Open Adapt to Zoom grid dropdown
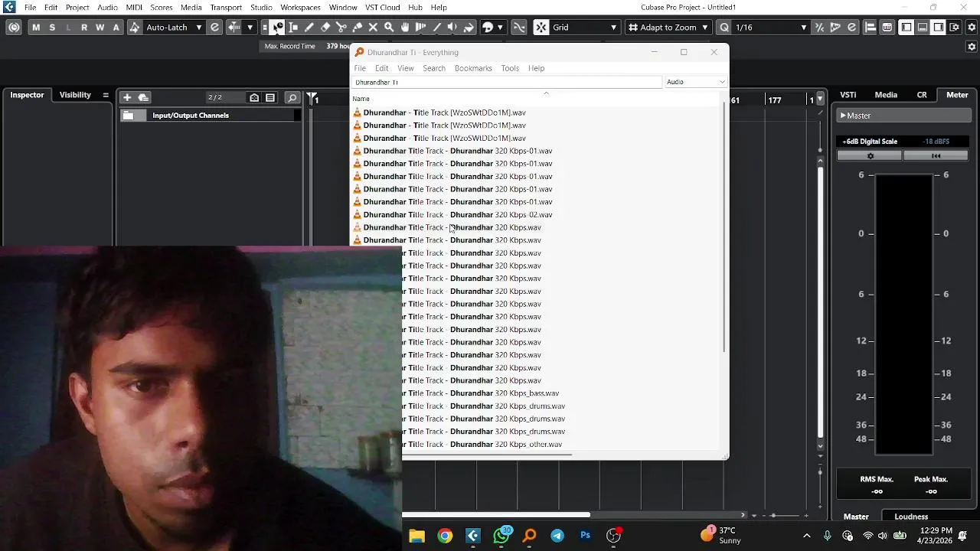 point(668,27)
